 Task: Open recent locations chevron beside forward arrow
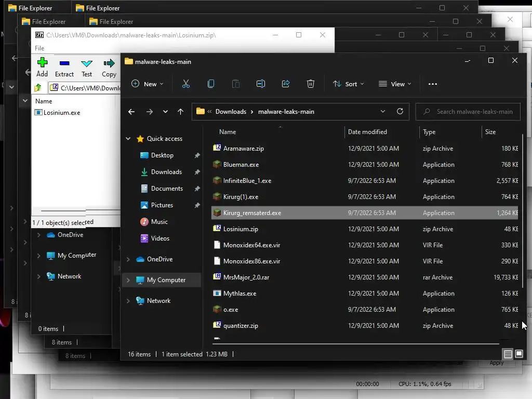click(x=165, y=112)
